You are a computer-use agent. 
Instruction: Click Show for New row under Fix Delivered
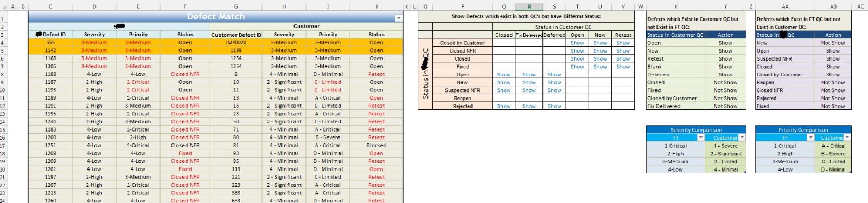[529, 82]
